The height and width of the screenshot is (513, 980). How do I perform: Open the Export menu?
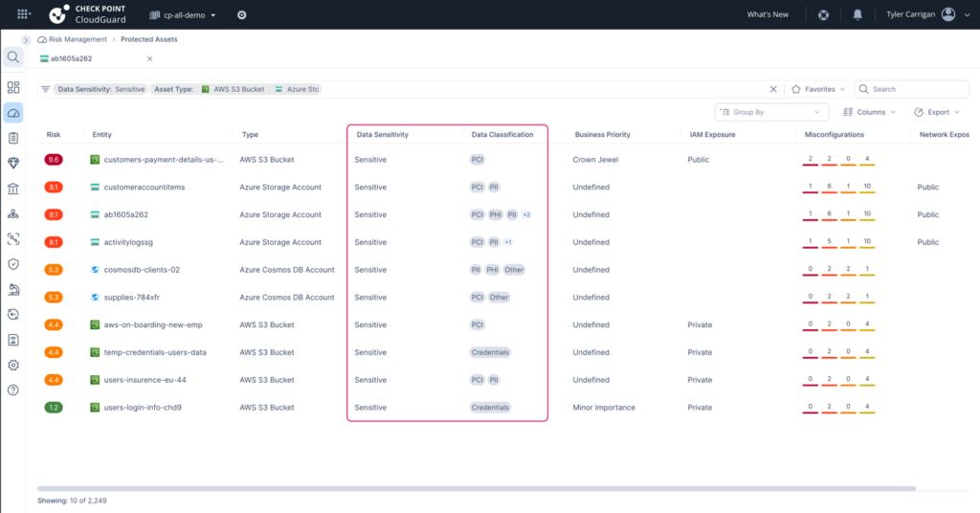tap(937, 112)
